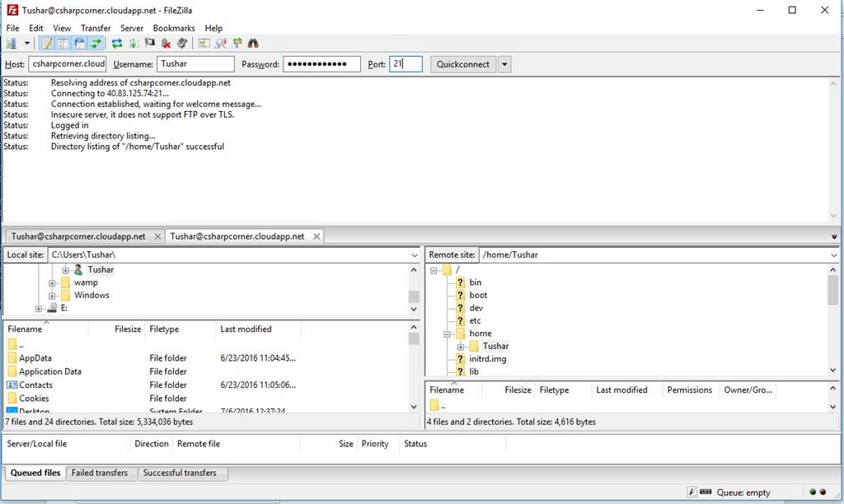Open the Site Manager
844x504 pixels.
(12, 43)
